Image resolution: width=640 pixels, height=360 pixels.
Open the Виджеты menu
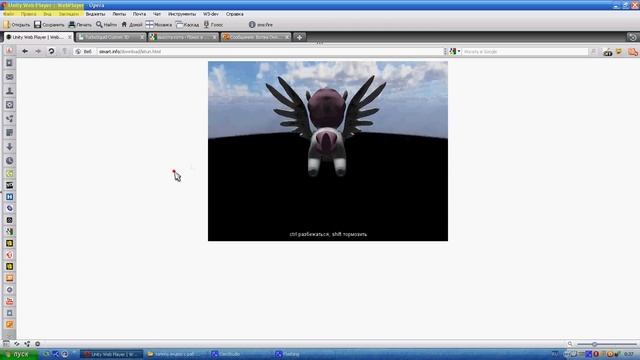click(x=95, y=14)
